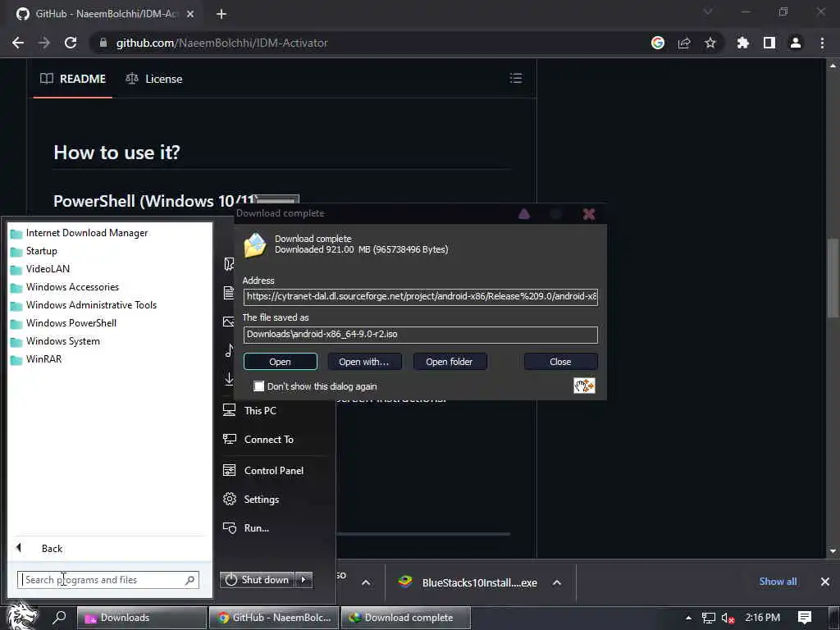Switch to Downloads taskbar window
The image size is (840, 630).
(142, 618)
